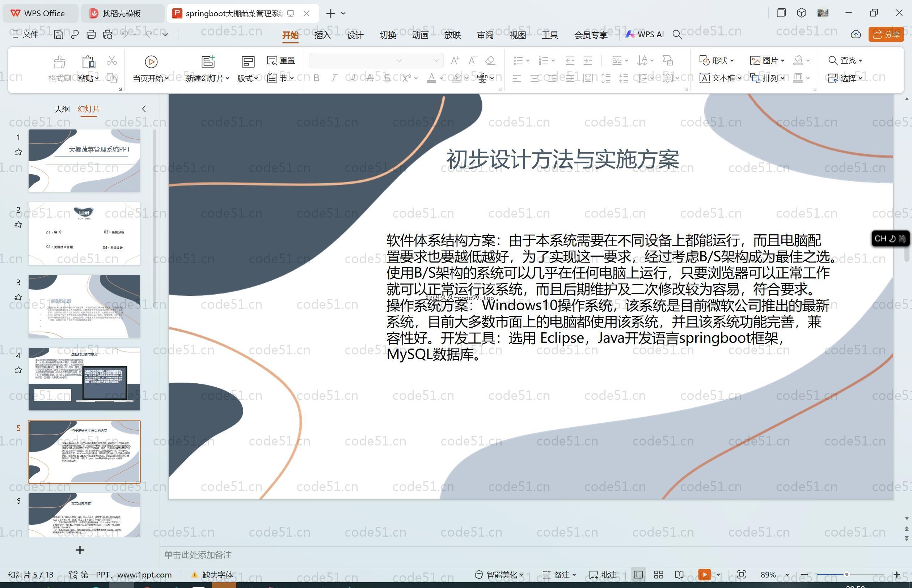Viewport: 912px width, 588px height.
Task: Expand the numbered list dropdown
Action: coord(553,60)
